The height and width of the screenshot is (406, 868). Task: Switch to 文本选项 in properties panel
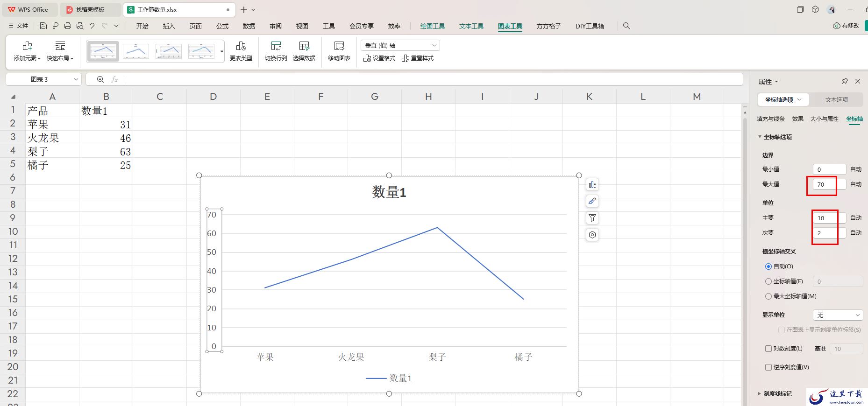point(836,100)
